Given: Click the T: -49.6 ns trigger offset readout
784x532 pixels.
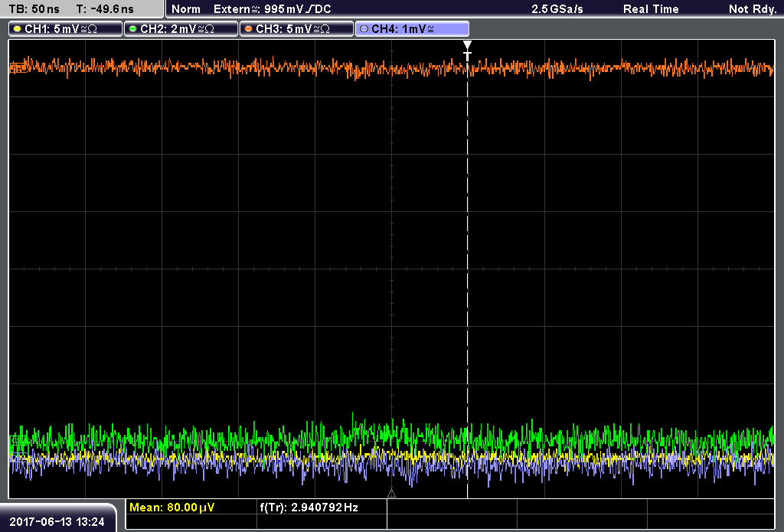Looking at the screenshot, I should 105,9.
